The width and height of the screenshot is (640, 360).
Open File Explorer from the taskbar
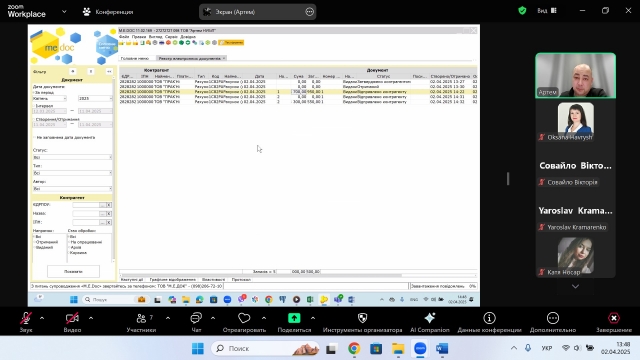[398, 349]
